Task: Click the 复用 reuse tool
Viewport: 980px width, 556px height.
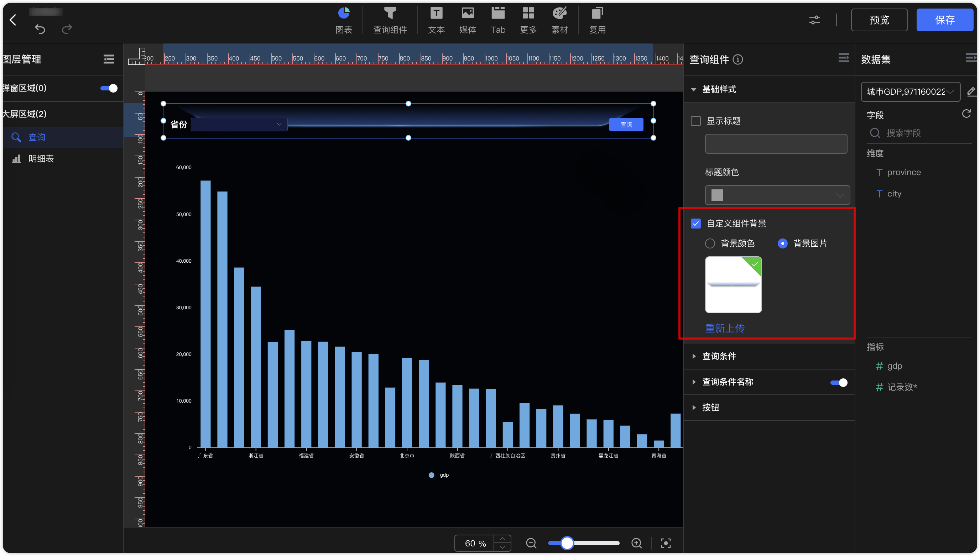Action: pyautogui.click(x=597, y=21)
